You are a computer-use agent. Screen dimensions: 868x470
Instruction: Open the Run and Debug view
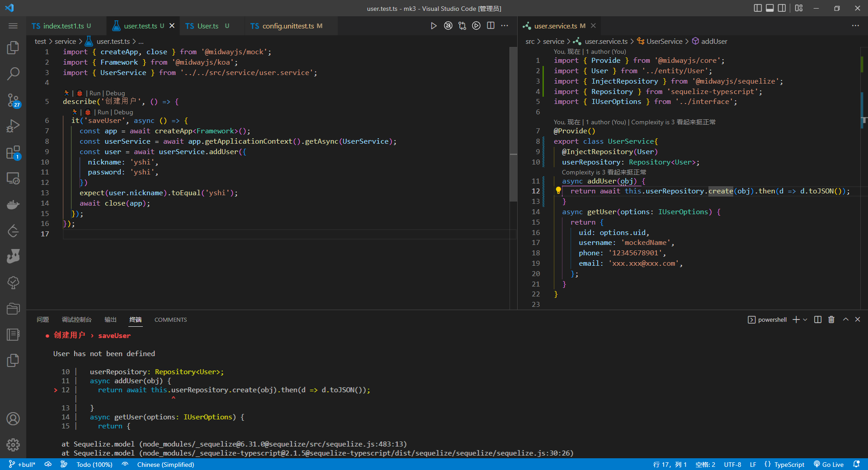click(x=13, y=126)
